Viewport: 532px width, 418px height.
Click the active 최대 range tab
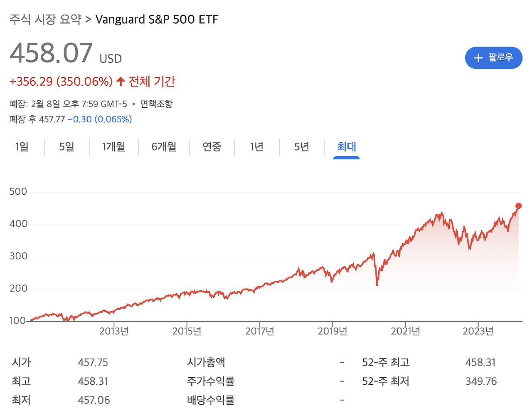coord(346,147)
